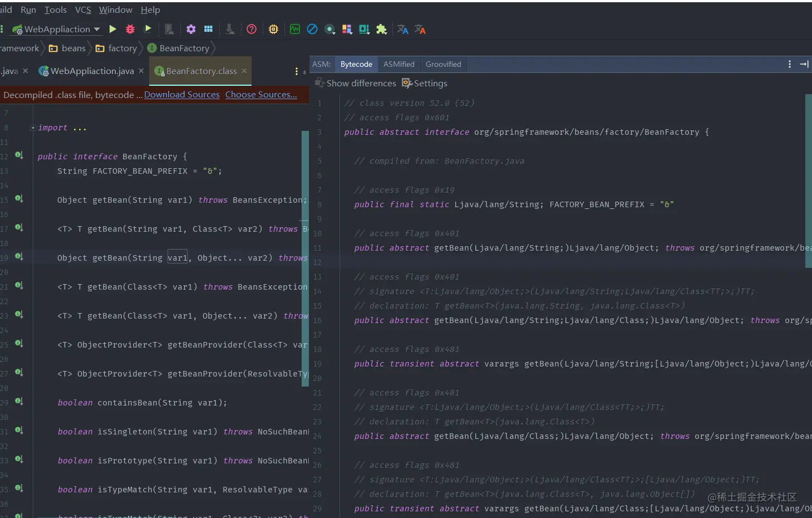Click the blue translate icon in toolbar
The image size is (812, 518).
(x=403, y=29)
